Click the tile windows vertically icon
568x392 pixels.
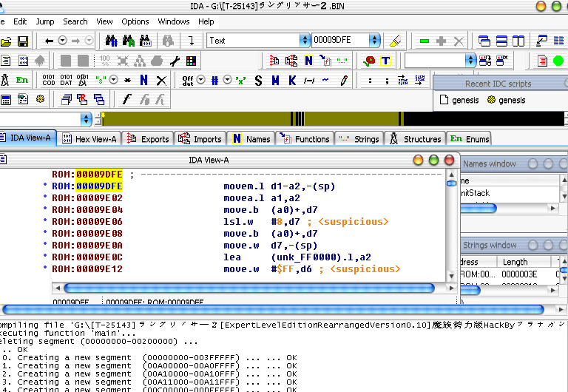(x=518, y=41)
